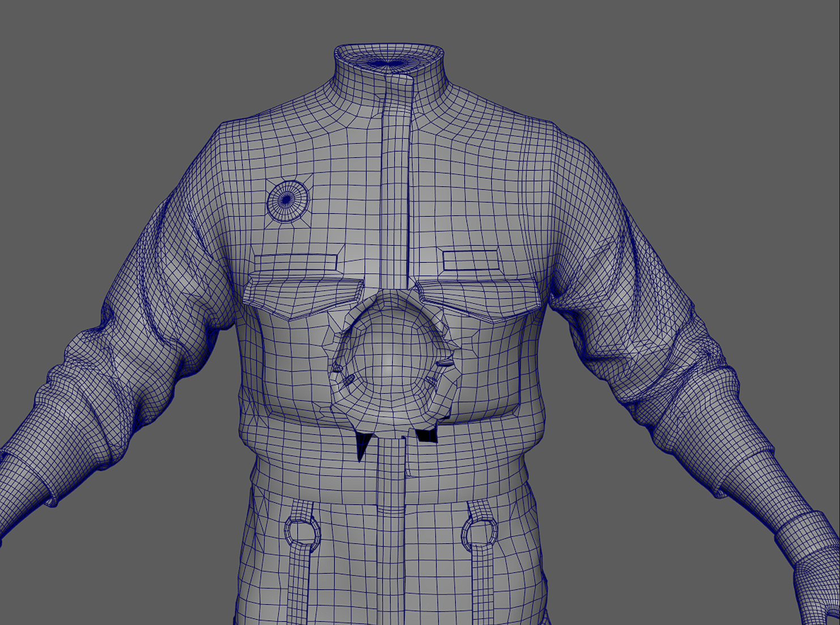Click the center front strip below the waistband
840x625 pixels.
point(390,538)
